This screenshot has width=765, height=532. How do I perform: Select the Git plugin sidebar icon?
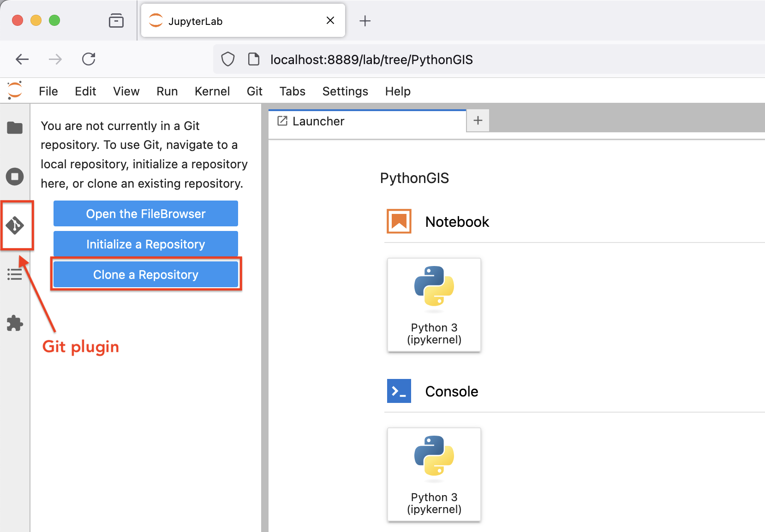pyautogui.click(x=15, y=225)
